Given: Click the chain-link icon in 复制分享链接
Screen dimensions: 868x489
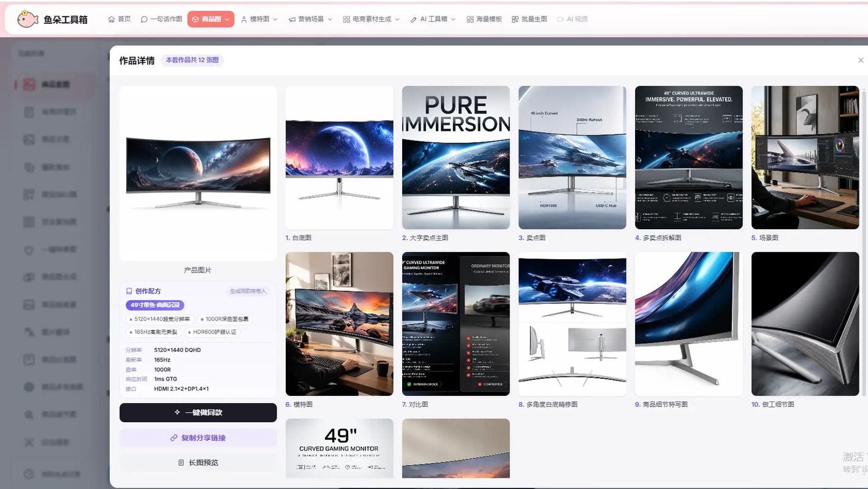Looking at the screenshot, I should tap(174, 438).
